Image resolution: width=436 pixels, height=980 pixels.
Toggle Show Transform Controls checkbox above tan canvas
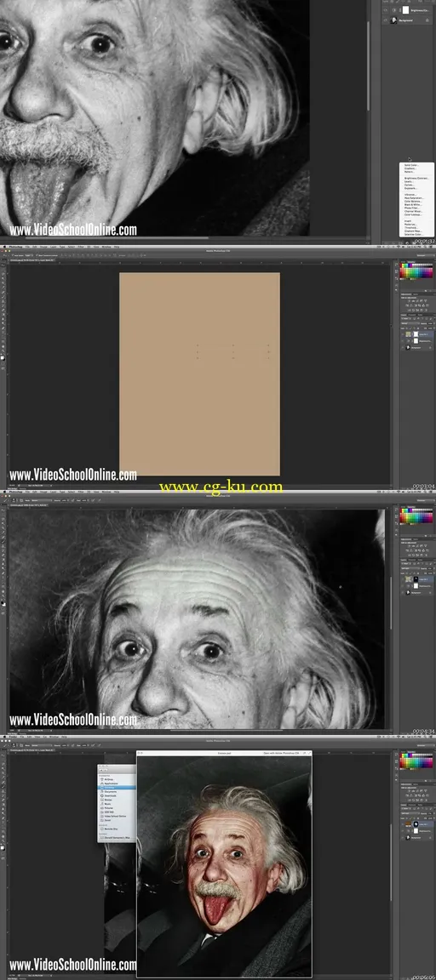coord(37,255)
